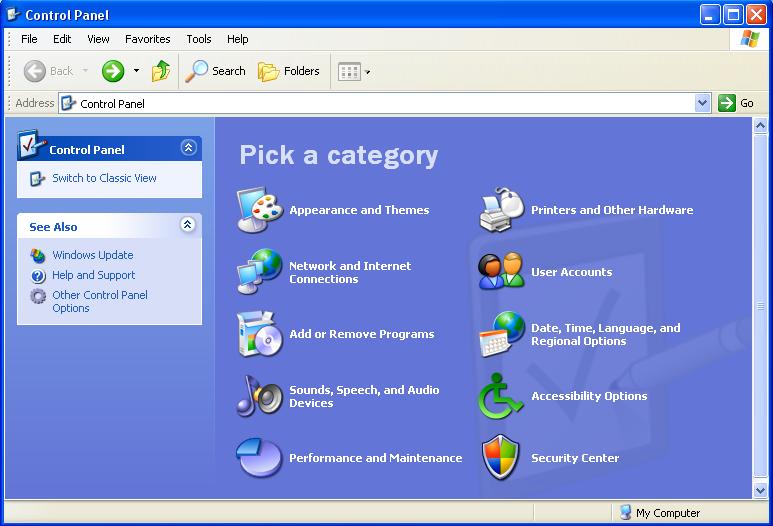
Task: Click the Security Center shield icon
Action: [500, 457]
